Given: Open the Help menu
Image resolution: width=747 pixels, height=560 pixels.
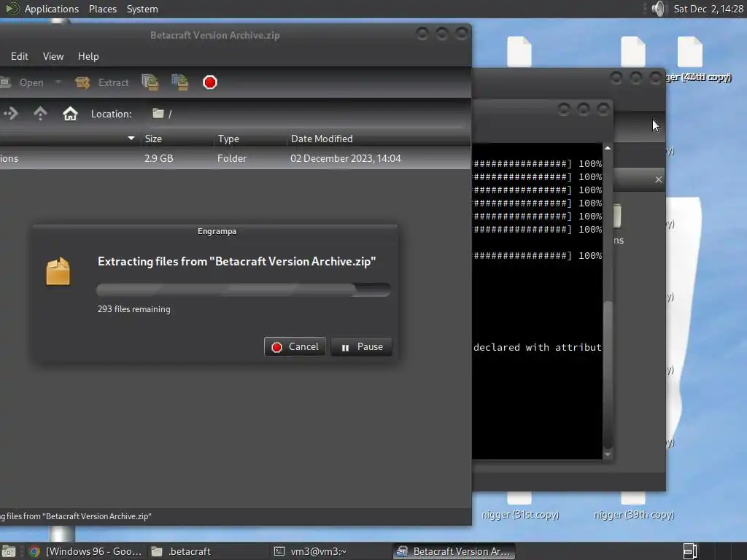Looking at the screenshot, I should [x=88, y=56].
